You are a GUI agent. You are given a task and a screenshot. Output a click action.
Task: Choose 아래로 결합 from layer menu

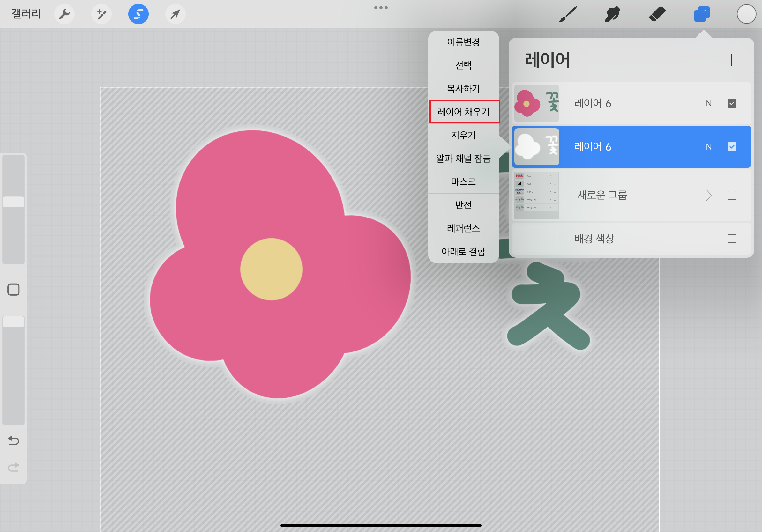[463, 251]
